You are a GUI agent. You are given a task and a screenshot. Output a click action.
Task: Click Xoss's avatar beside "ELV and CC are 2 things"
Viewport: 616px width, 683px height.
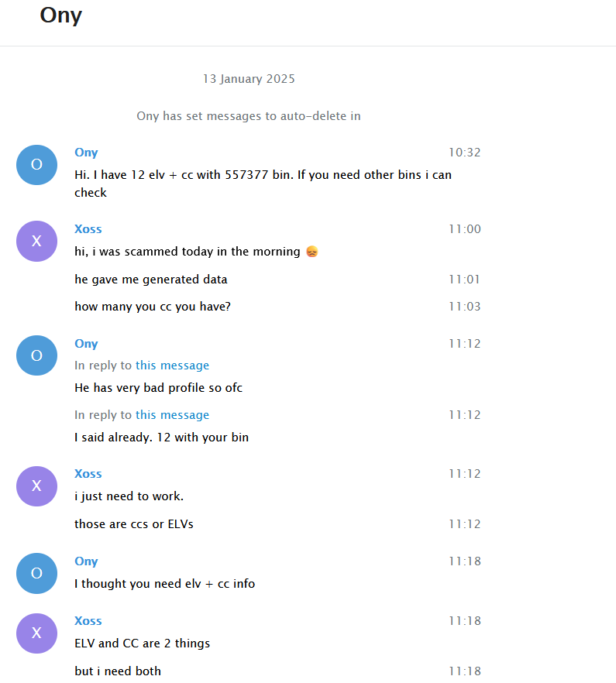pyautogui.click(x=36, y=633)
